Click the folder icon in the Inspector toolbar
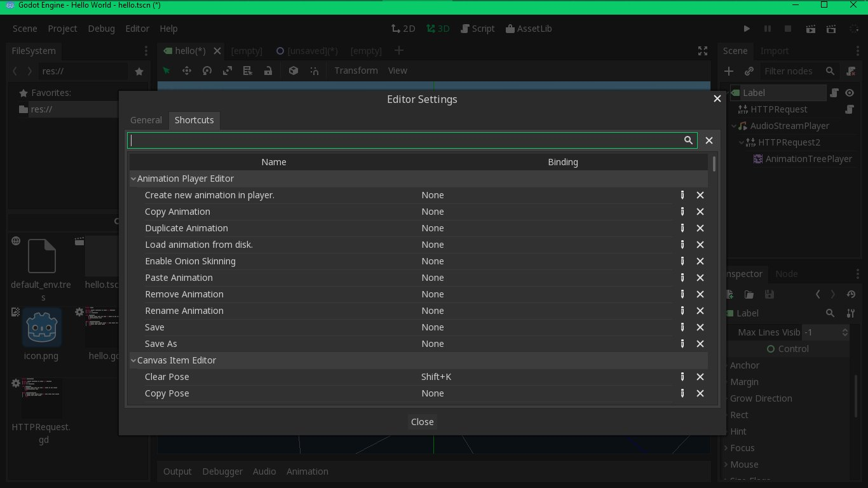Screen dimensions: 868x488 (749, 294)
